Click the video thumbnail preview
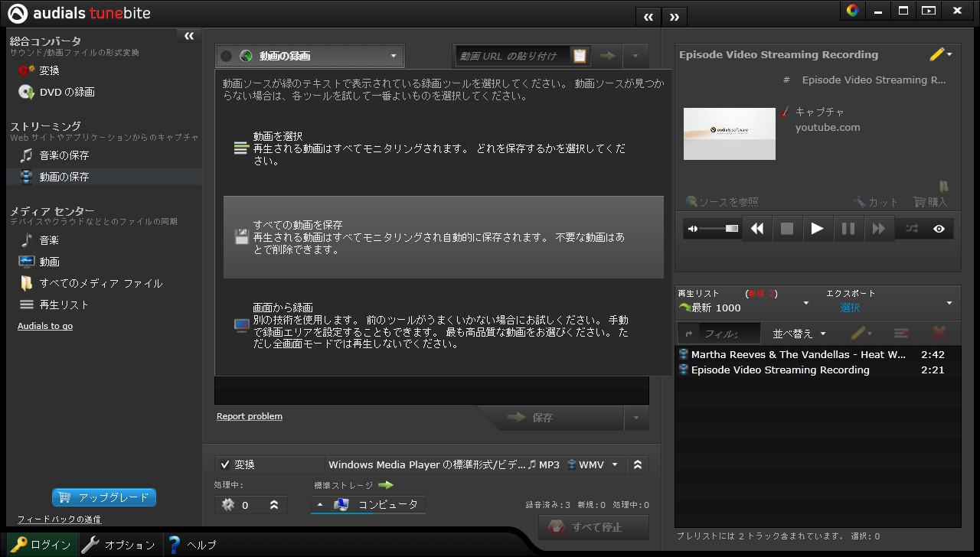 click(x=730, y=134)
